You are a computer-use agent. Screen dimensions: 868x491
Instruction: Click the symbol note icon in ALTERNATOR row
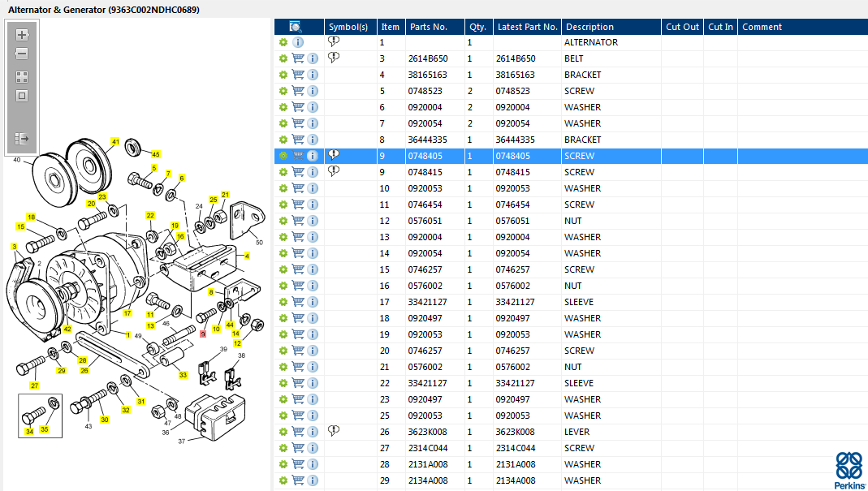point(334,41)
